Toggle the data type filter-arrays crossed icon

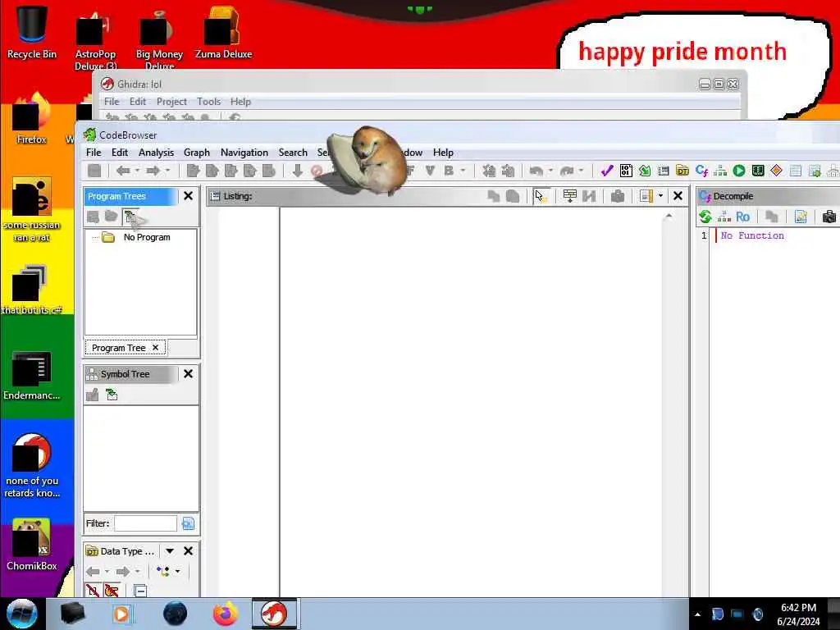[92, 591]
